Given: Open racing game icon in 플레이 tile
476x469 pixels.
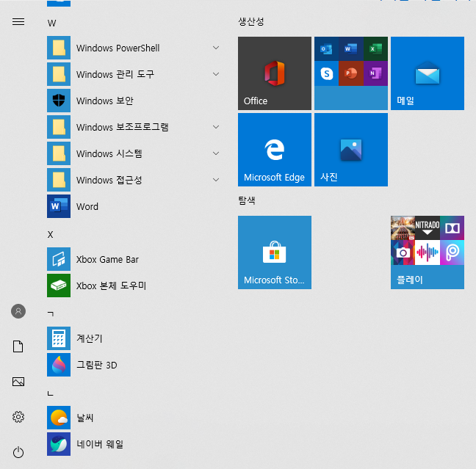Looking at the screenshot, I should tap(403, 228).
